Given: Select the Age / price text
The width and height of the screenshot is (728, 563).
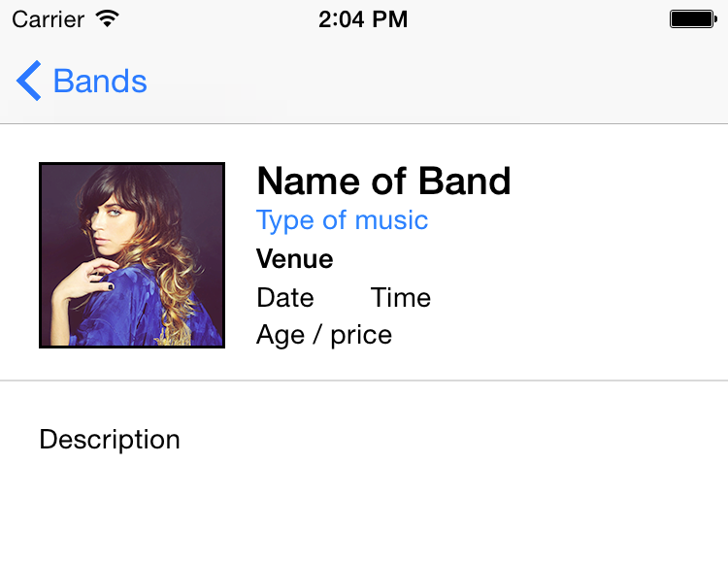Looking at the screenshot, I should point(324,335).
